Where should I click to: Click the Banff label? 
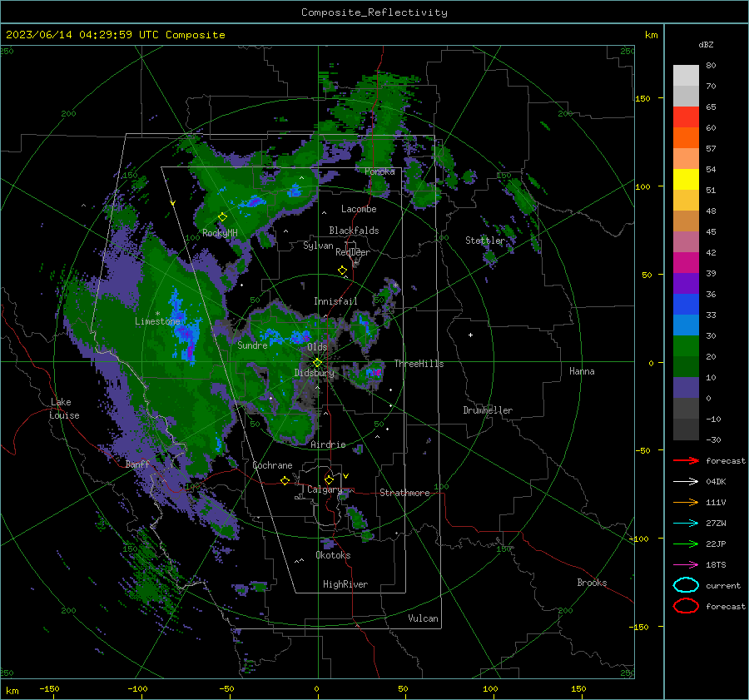pos(137,464)
